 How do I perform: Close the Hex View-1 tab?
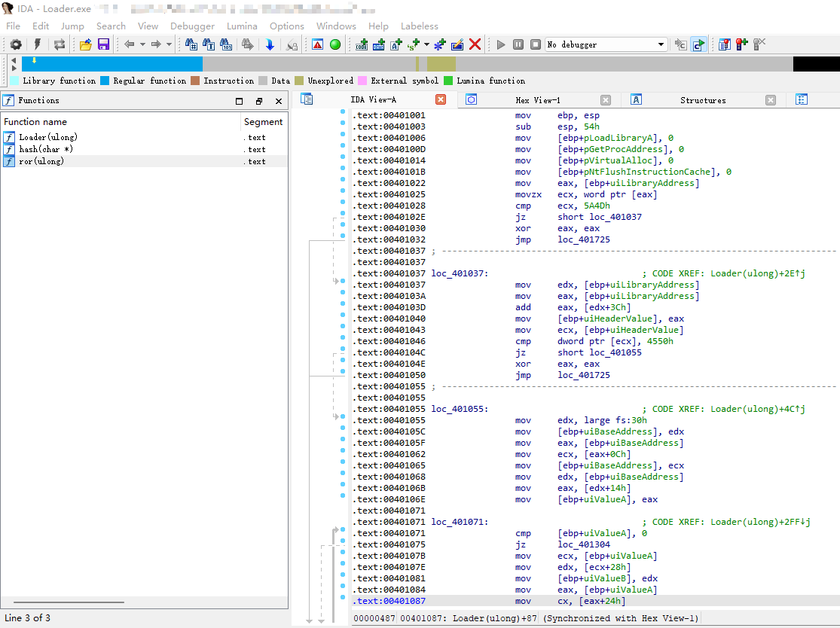[x=606, y=100]
